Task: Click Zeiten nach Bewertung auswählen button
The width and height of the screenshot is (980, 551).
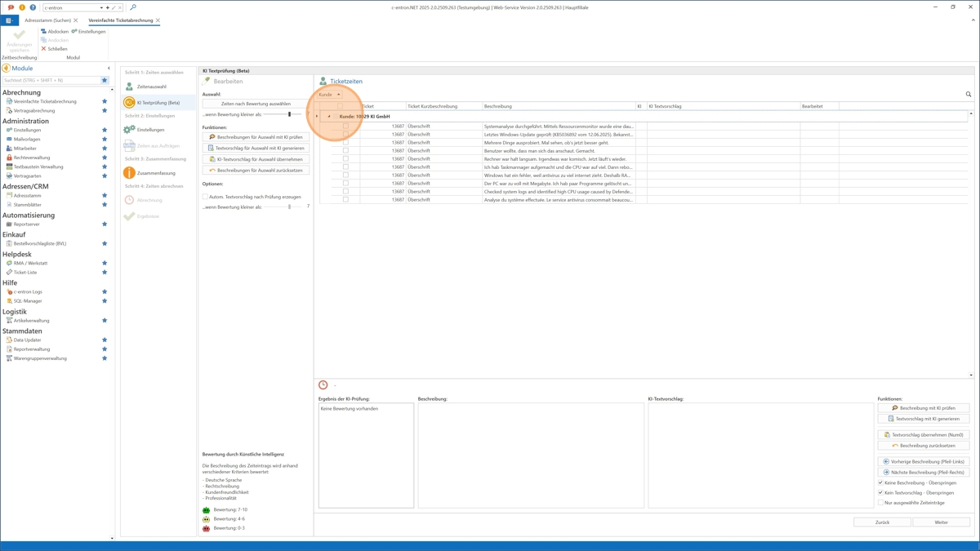Action: pos(256,104)
